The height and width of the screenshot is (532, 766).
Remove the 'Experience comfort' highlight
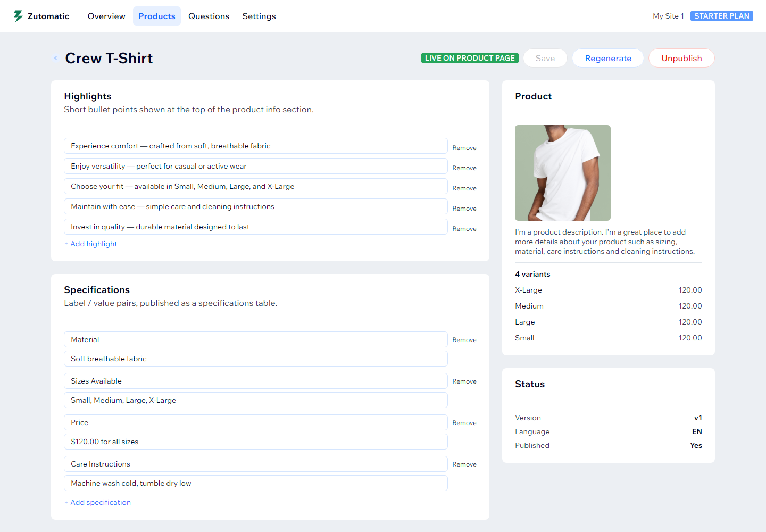[x=464, y=148]
